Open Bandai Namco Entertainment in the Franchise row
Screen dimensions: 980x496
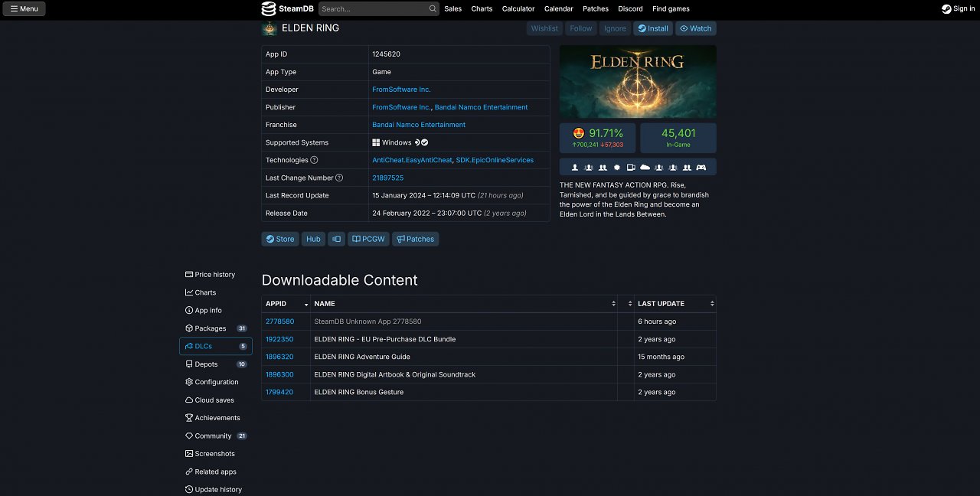pos(419,125)
